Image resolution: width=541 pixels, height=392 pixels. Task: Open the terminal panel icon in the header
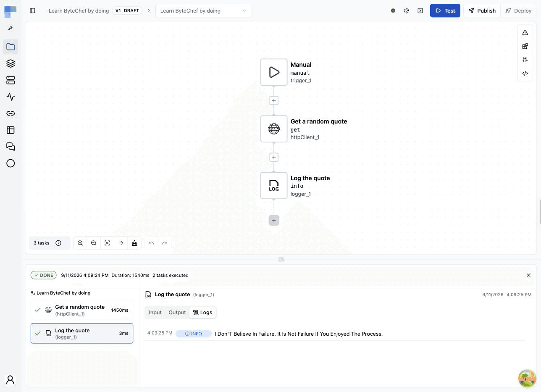pyautogui.click(x=420, y=11)
